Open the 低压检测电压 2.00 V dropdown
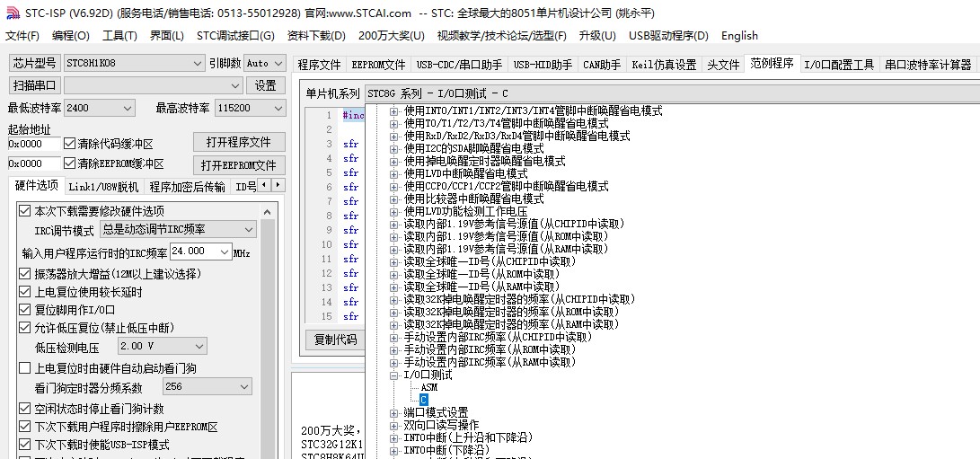The width and height of the screenshot is (980, 459). point(163,346)
